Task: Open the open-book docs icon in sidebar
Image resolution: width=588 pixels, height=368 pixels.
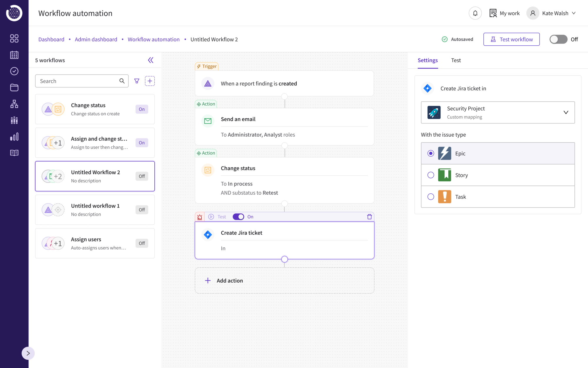Action: coord(14,153)
